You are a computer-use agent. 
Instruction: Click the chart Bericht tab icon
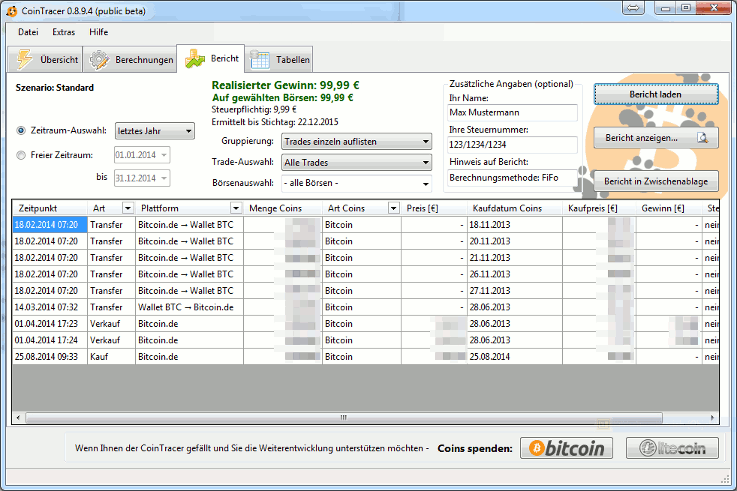tap(195, 59)
